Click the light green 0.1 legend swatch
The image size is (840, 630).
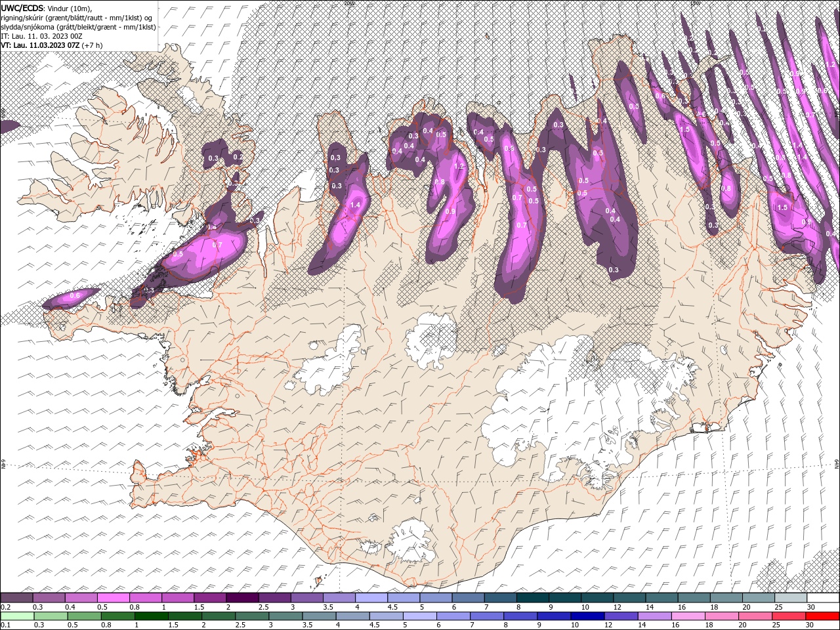tap(17, 616)
